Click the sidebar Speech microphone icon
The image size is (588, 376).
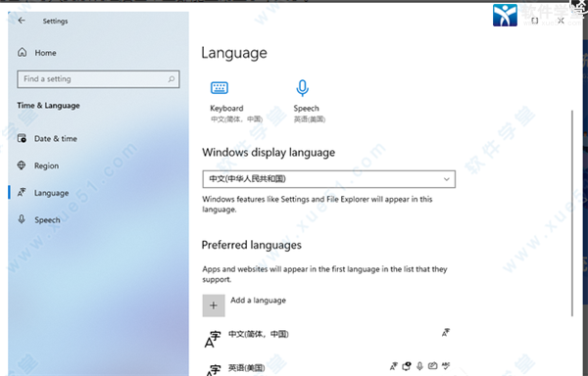(x=22, y=219)
